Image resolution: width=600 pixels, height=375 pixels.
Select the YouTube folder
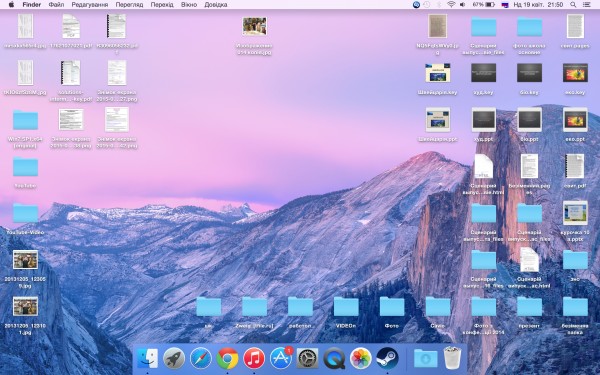[x=25, y=167]
